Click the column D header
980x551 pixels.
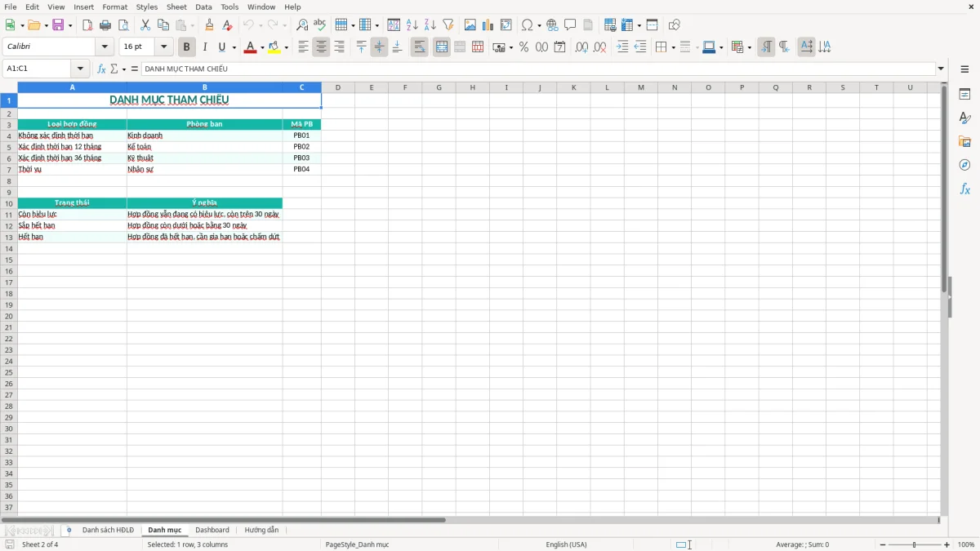pyautogui.click(x=337, y=87)
